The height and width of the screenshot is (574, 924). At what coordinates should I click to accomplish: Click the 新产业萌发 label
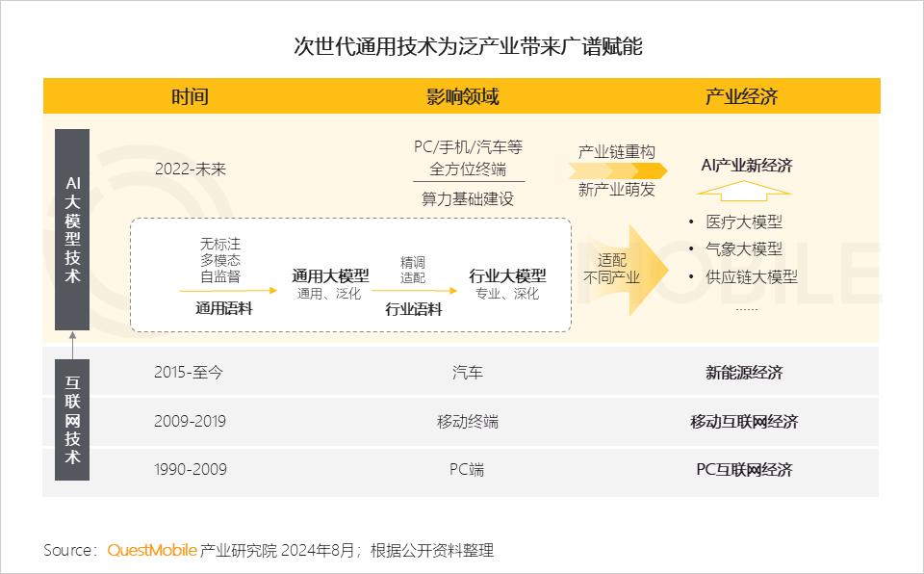(616, 190)
